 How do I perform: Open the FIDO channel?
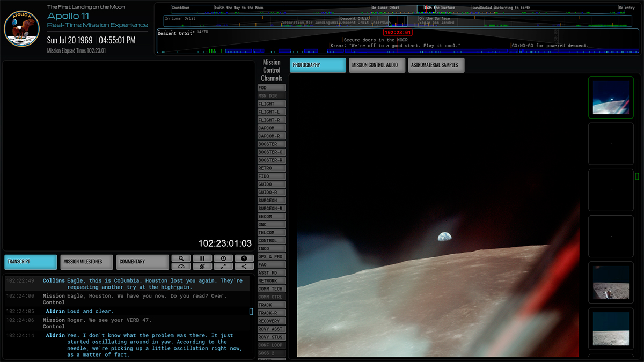[272, 176]
